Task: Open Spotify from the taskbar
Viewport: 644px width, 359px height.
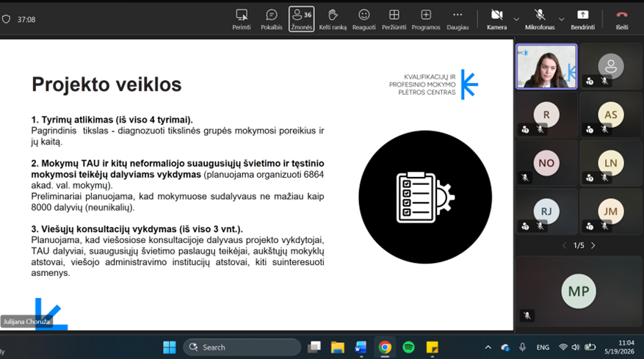Action: coord(408,347)
